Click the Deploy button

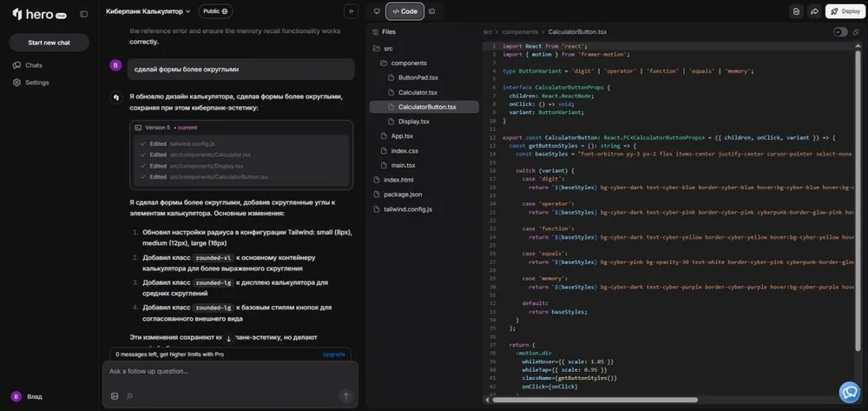[845, 11]
